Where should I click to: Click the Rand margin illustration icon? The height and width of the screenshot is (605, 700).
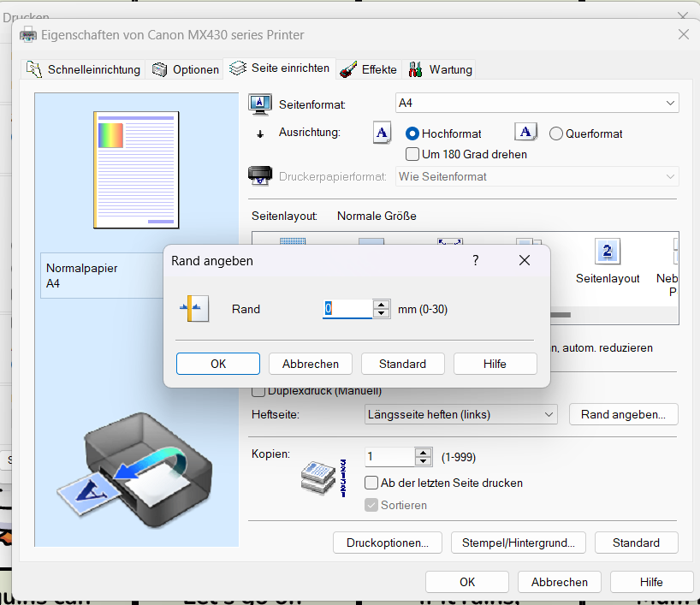(x=196, y=308)
